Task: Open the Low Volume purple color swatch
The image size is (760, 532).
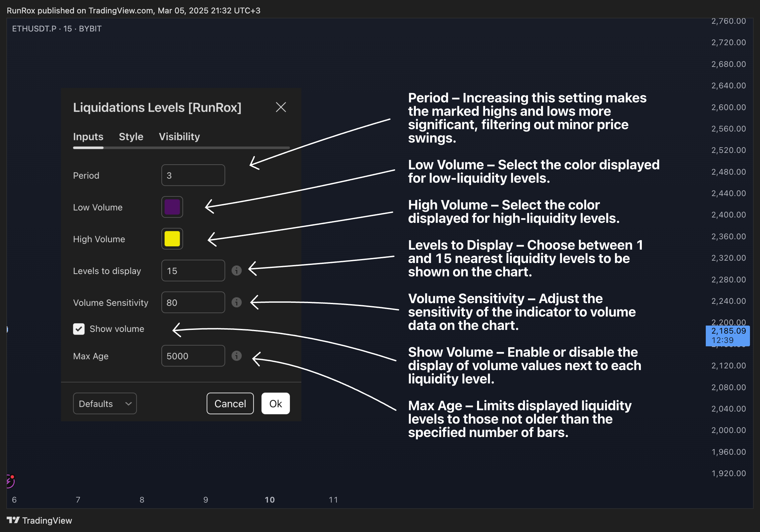Action: [172, 207]
